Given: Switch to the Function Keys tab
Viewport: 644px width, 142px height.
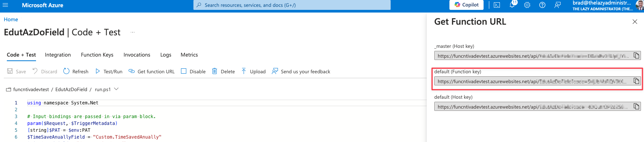Looking at the screenshot, I should click(x=97, y=55).
